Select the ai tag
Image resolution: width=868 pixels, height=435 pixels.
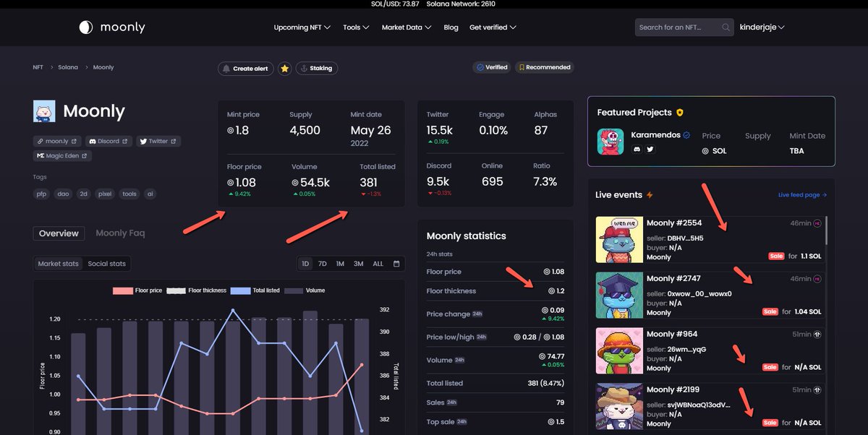pyautogui.click(x=150, y=194)
